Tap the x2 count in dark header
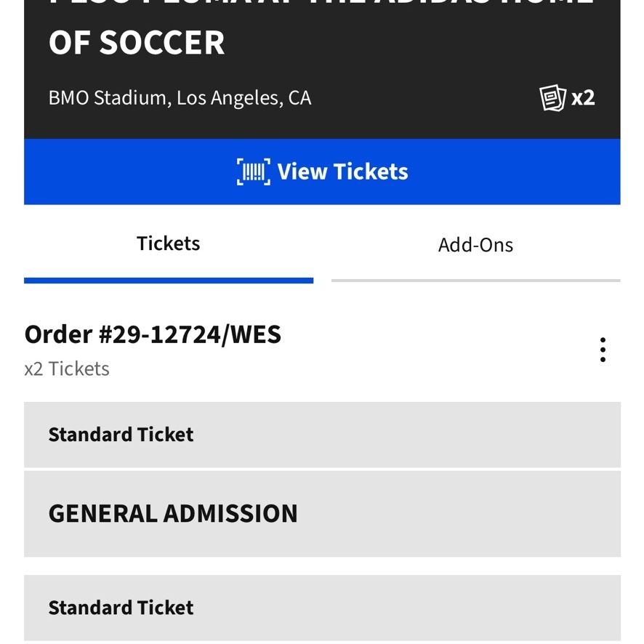The image size is (644, 644). 583,97
